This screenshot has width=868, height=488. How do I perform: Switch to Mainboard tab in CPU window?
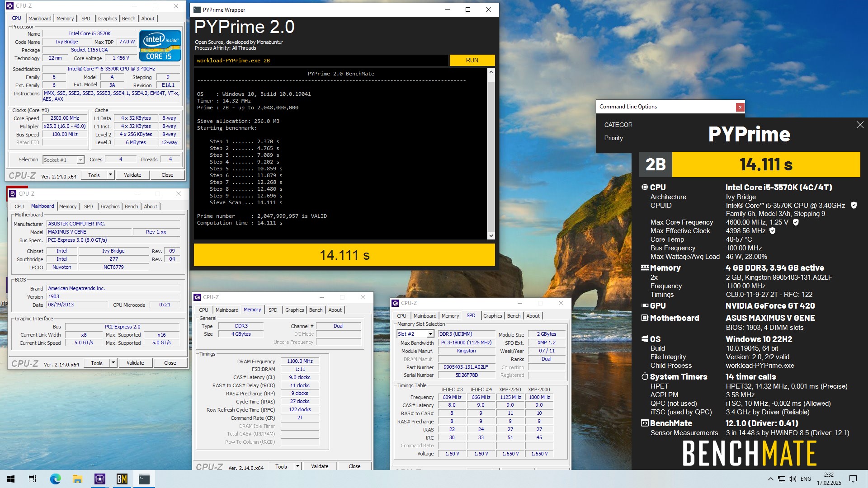click(40, 19)
